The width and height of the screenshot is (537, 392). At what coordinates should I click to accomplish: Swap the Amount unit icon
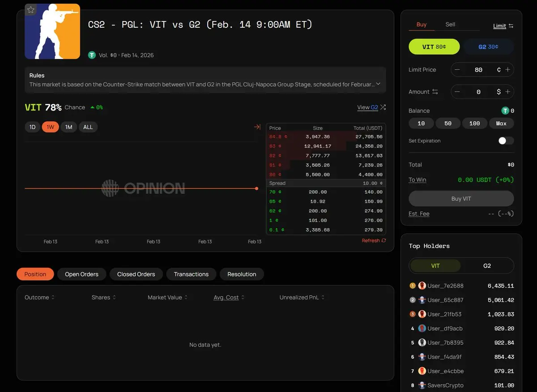pos(435,92)
